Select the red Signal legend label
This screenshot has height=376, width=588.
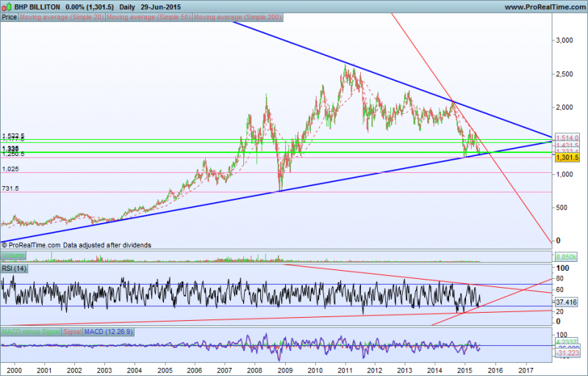(x=72, y=333)
